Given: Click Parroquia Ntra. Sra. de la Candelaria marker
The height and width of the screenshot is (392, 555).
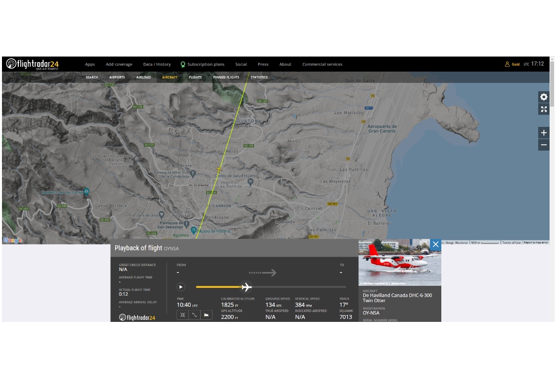Looking at the screenshot, I should coord(193,174).
